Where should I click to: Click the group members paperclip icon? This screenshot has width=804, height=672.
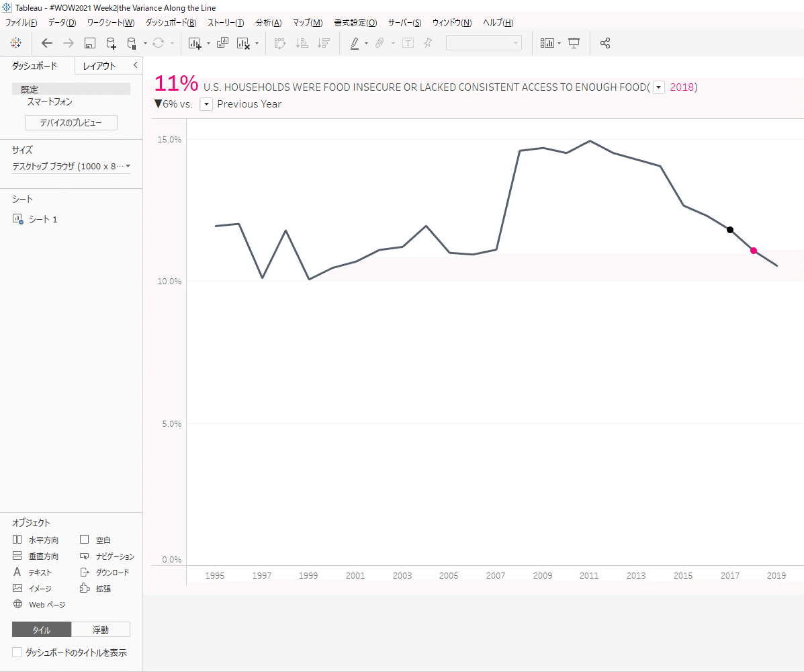[x=379, y=43]
